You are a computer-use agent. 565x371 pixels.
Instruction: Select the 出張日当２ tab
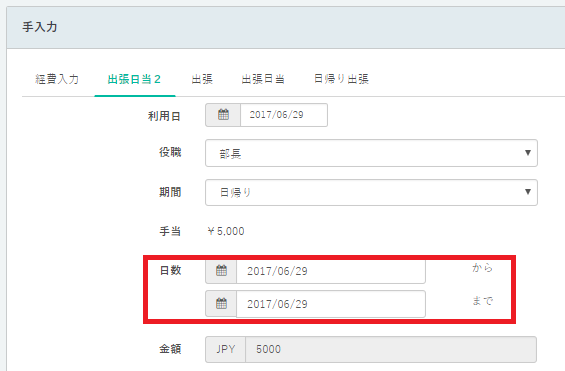coord(134,79)
